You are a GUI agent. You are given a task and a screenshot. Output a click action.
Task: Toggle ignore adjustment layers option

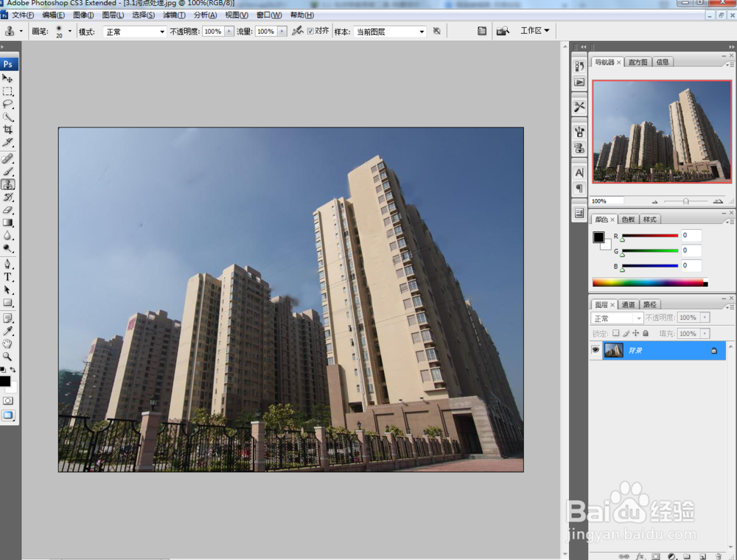[436, 31]
